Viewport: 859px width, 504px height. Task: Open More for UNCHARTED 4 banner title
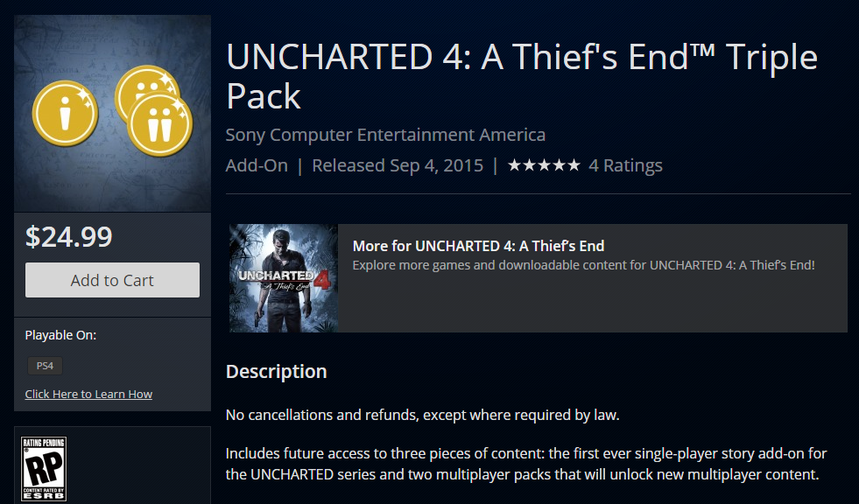pos(478,246)
